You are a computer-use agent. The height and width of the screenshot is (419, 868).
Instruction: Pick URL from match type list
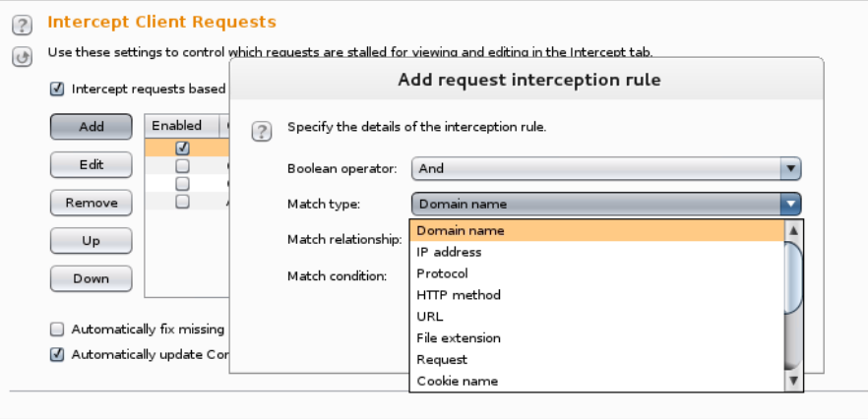point(430,317)
